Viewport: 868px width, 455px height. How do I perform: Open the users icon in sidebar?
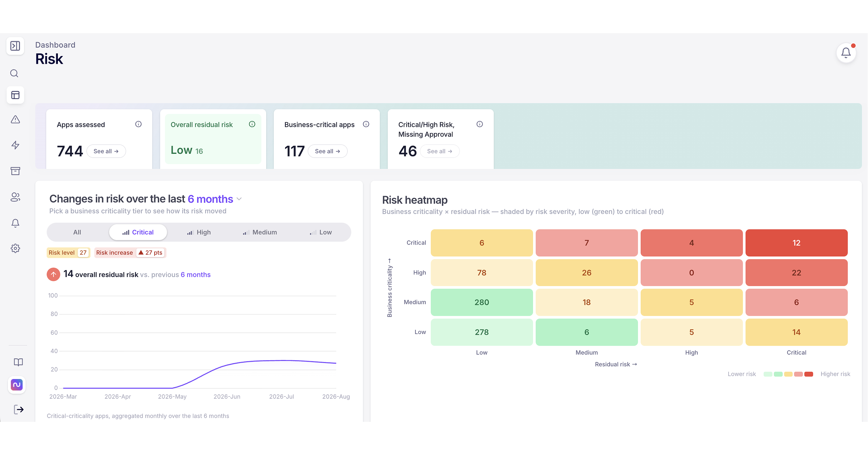15,197
